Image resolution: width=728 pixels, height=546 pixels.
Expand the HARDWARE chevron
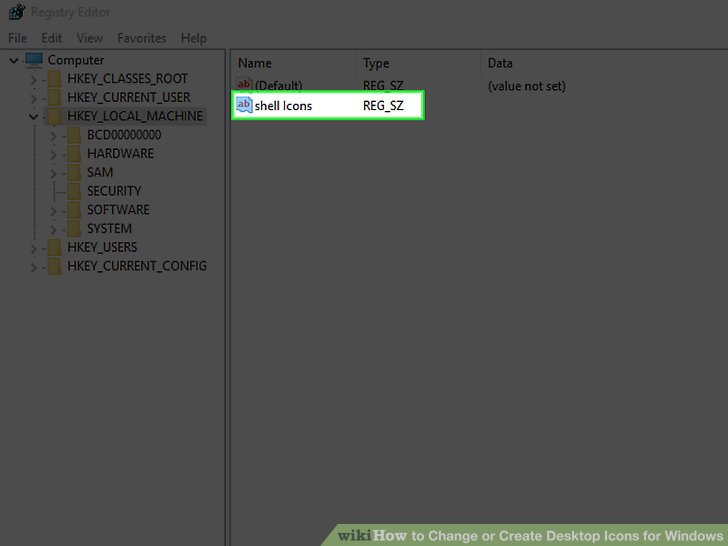(x=53, y=155)
